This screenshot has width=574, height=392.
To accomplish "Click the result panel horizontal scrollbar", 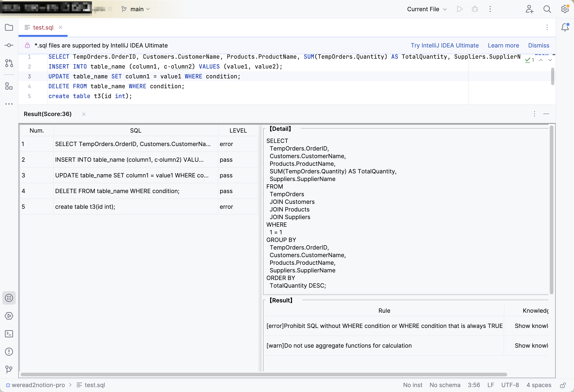I will (x=264, y=375).
